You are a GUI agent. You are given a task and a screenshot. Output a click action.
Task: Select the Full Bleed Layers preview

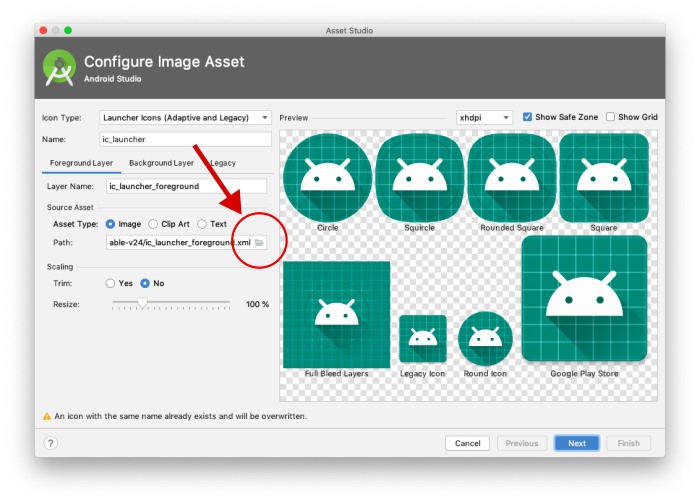point(336,315)
